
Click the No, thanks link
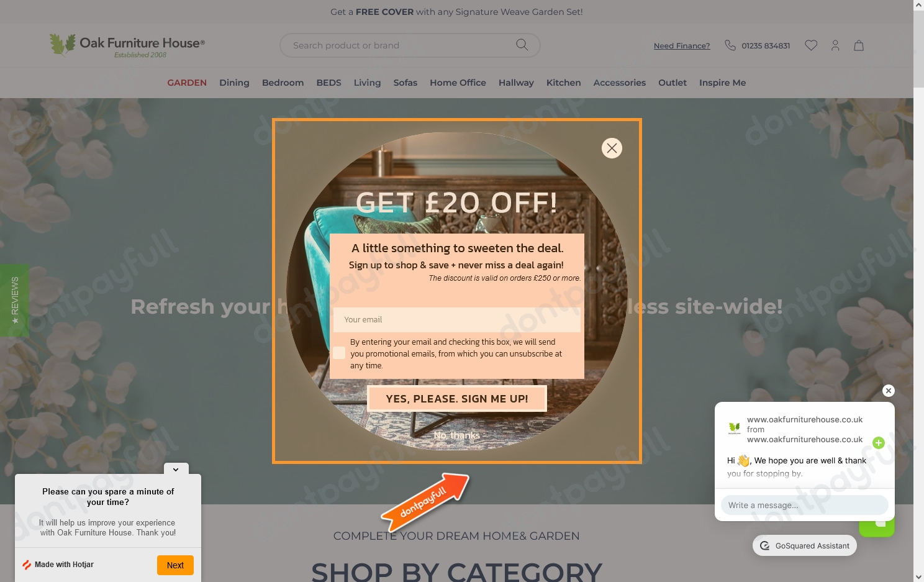456,435
